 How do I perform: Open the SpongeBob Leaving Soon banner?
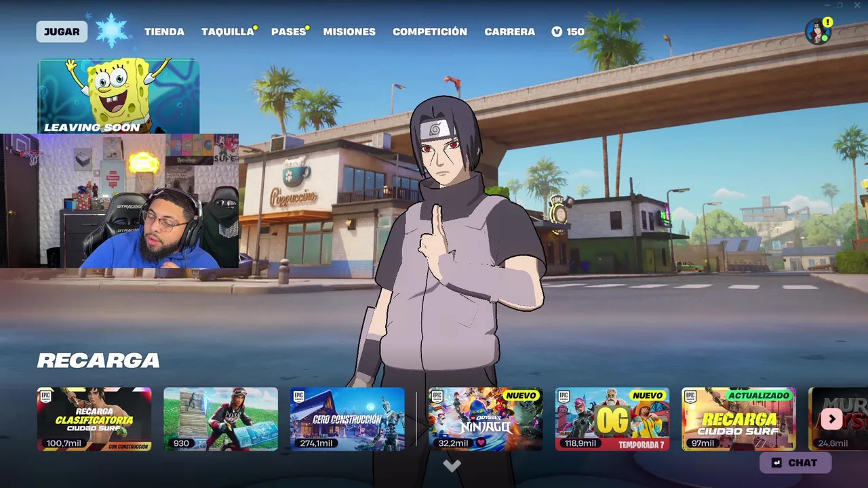pos(118,96)
